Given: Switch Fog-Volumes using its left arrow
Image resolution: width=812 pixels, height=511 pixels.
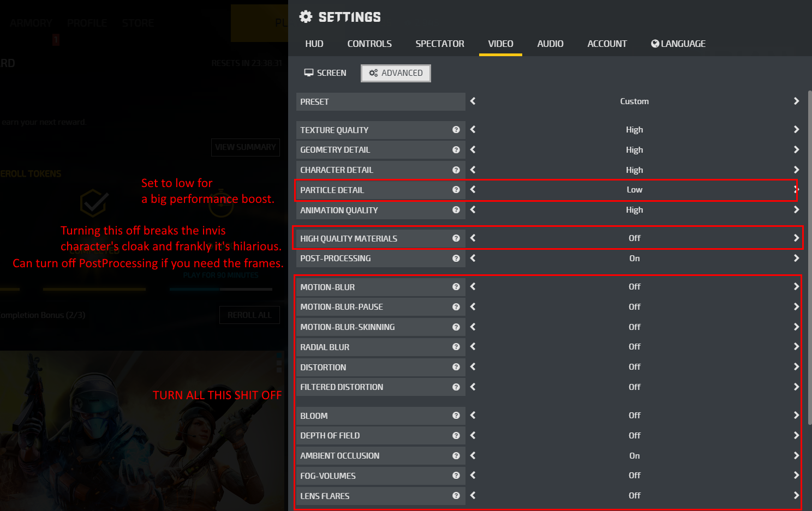Looking at the screenshot, I should pyautogui.click(x=473, y=476).
